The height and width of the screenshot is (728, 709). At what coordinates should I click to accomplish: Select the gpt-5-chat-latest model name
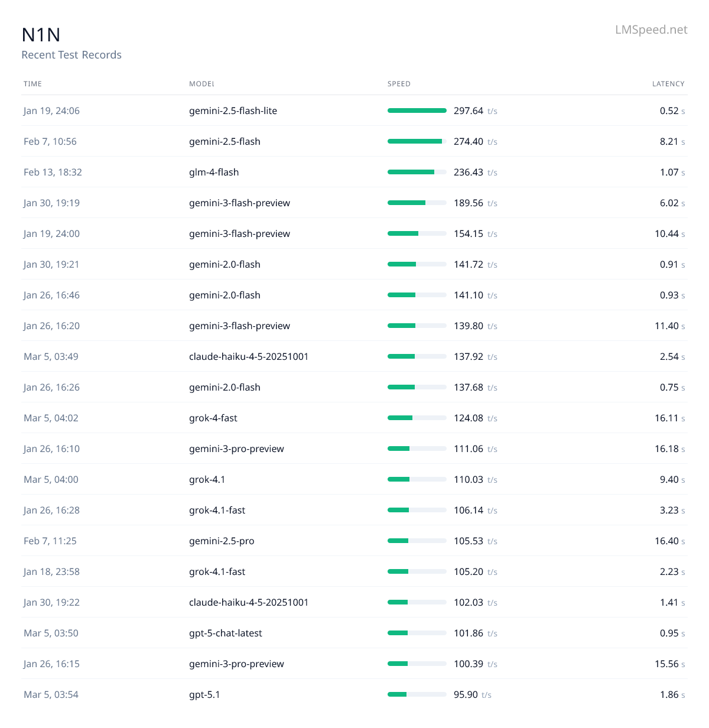(x=226, y=633)
